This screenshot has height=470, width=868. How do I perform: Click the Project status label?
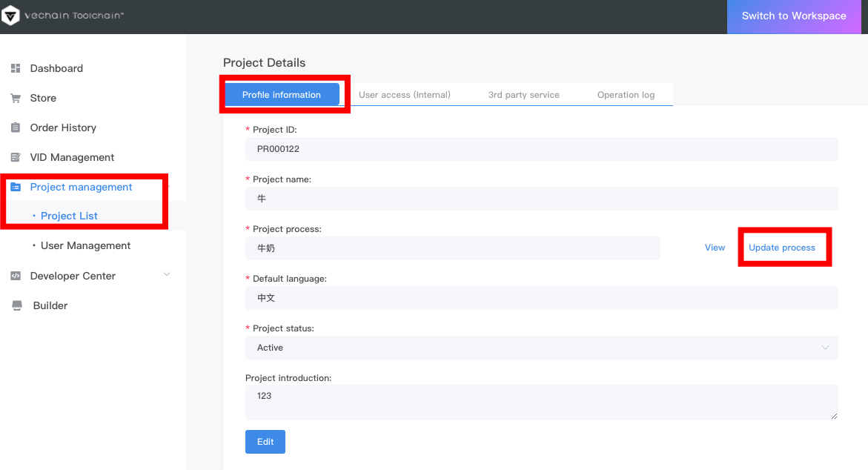point(283,328)
